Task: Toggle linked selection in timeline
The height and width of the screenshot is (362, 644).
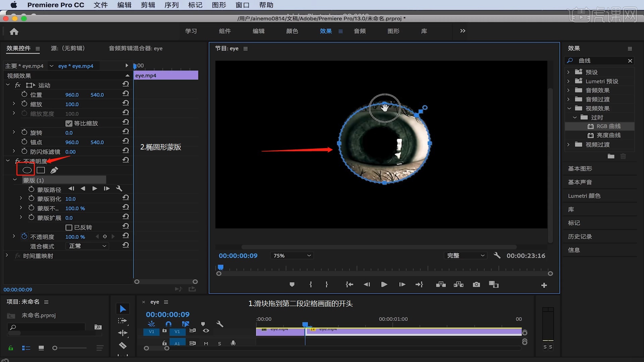Action: click(185, 324)
